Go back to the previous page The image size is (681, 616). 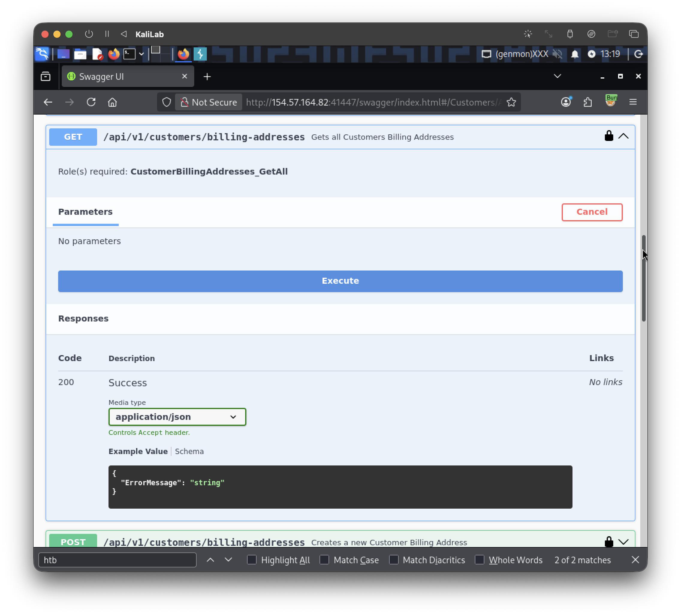(48, 102)
